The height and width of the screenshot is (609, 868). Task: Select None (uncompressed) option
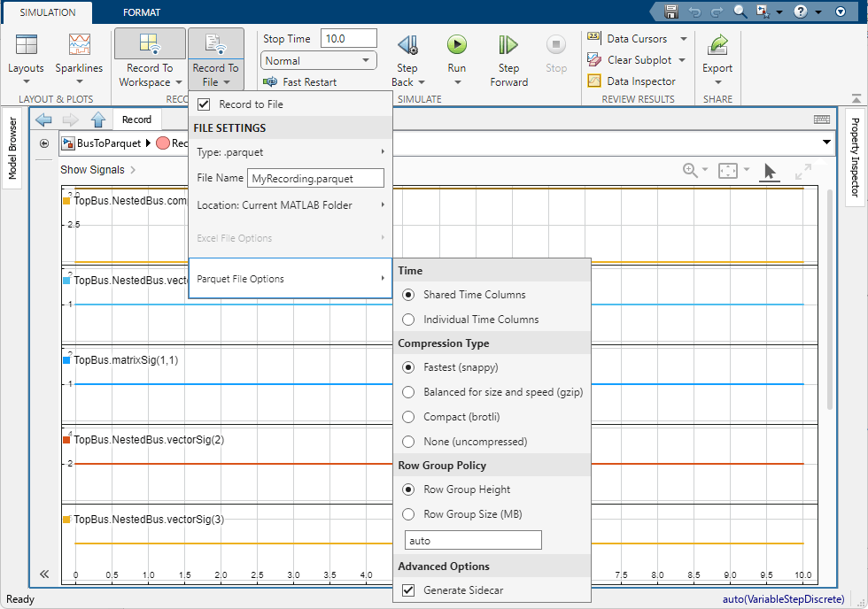pyautogui.click(x=408, y=442)
